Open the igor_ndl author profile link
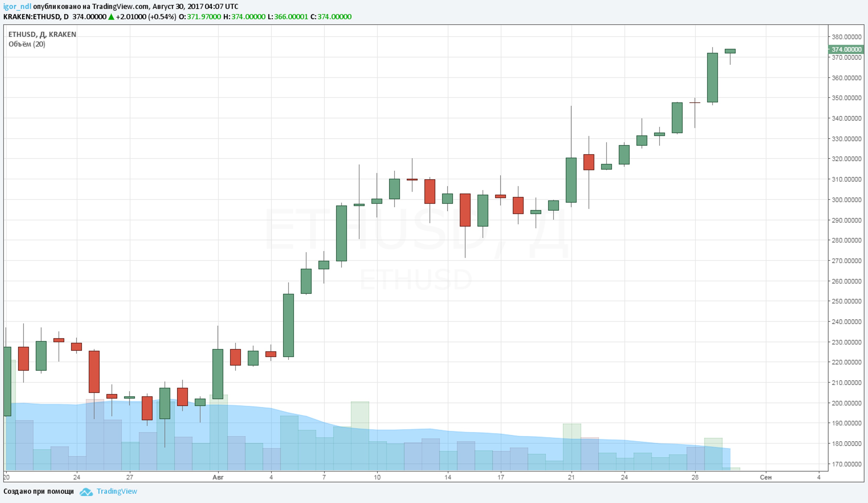868x503 pixels. [x=17, y=7]
